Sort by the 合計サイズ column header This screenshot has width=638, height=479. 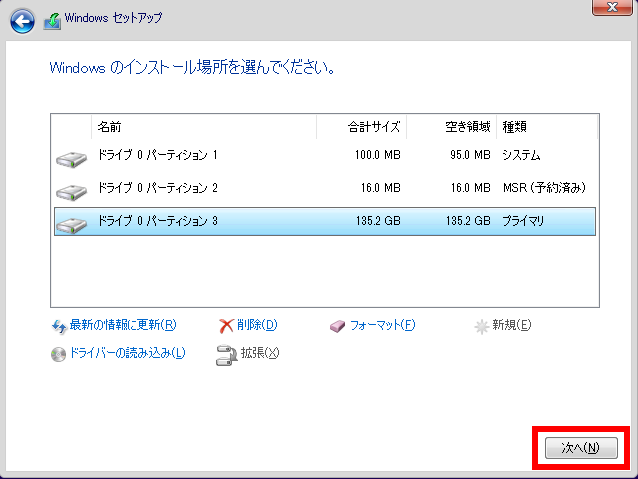(x=360, y=127)
